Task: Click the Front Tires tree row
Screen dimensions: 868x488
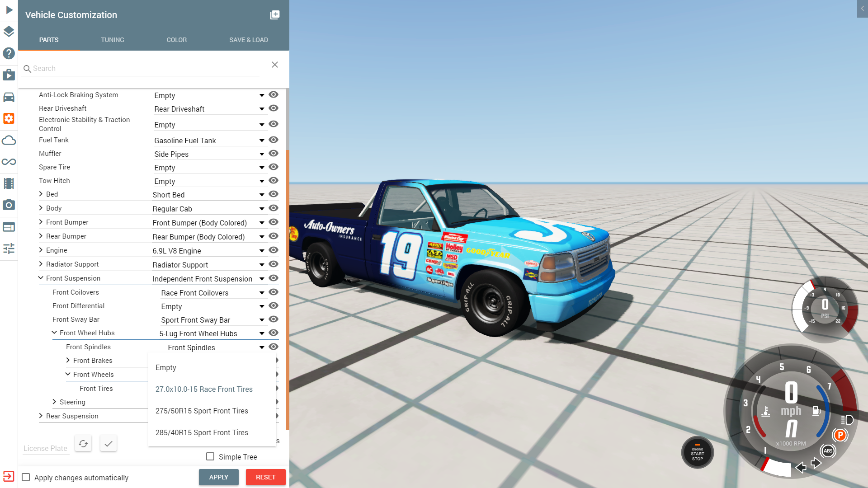Action: pos(96,389)
